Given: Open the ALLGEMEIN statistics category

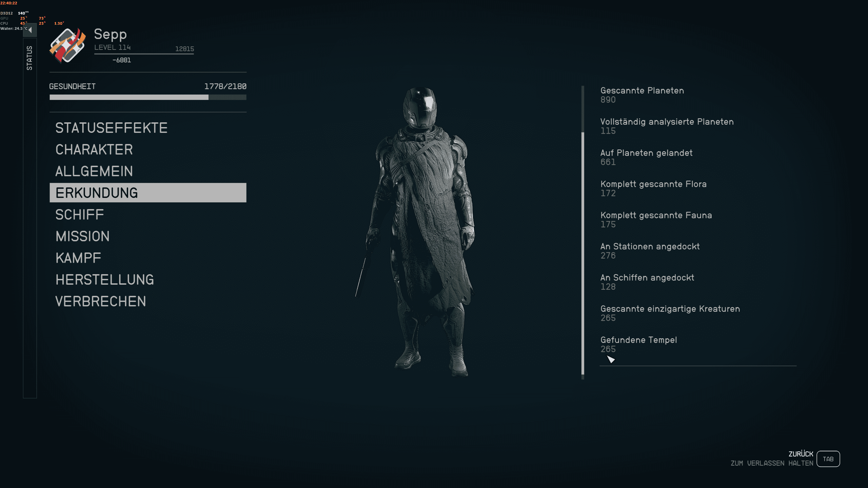Looking at the screenshot, I should pos(148,171).
